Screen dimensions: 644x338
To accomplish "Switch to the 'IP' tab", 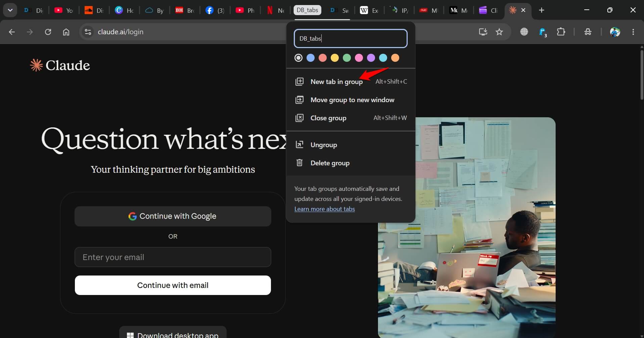I will (x=400, y=10).
